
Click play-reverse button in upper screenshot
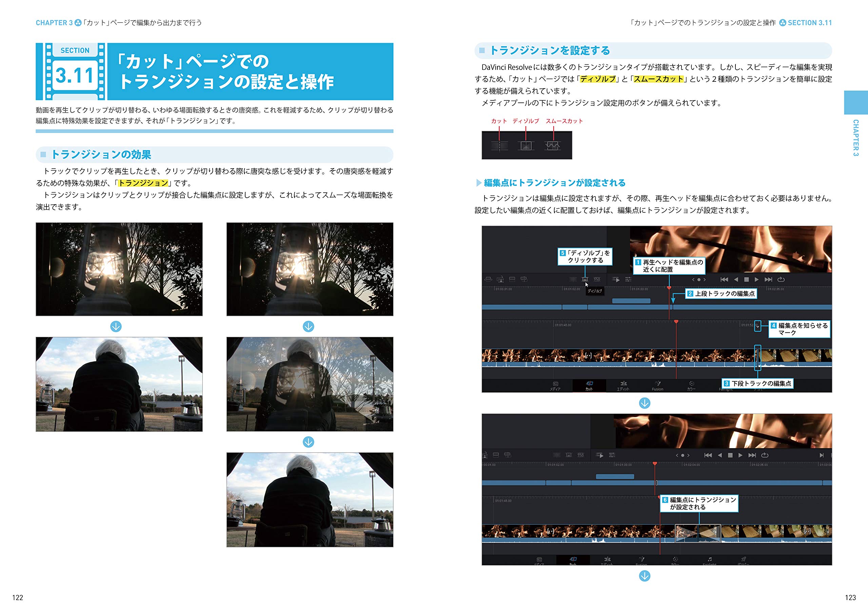(736, 280)
